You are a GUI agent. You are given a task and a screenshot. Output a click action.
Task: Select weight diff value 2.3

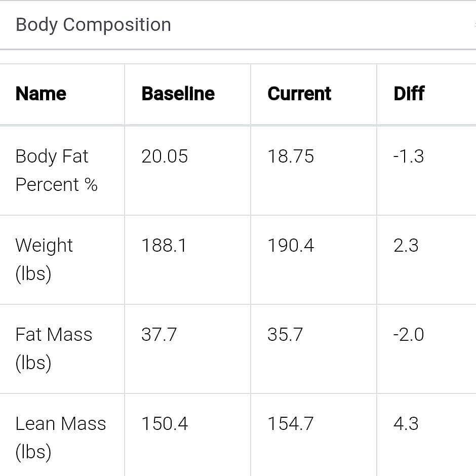pyautogui.click(x=406, y=246)
